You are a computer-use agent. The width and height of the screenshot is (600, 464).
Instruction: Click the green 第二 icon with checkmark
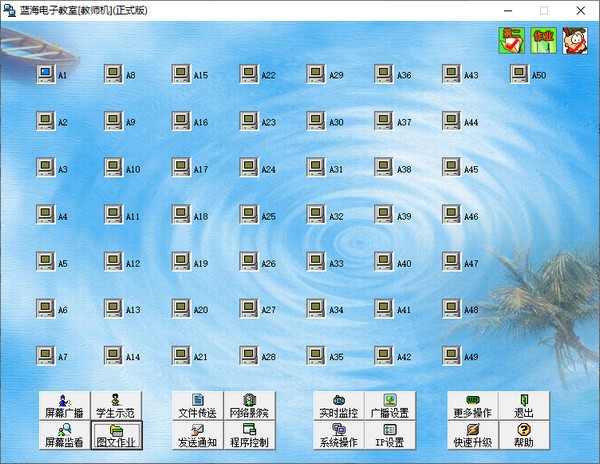tap(512, 40)
